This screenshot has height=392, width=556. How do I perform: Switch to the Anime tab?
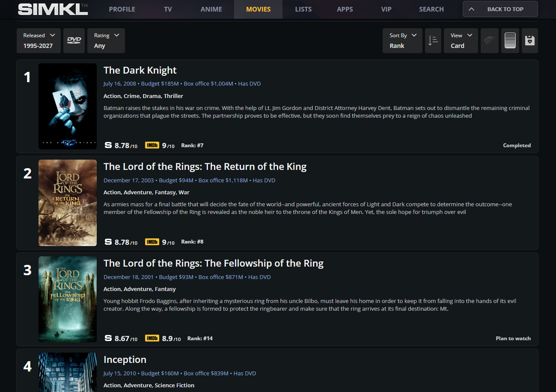pos(211,9)
